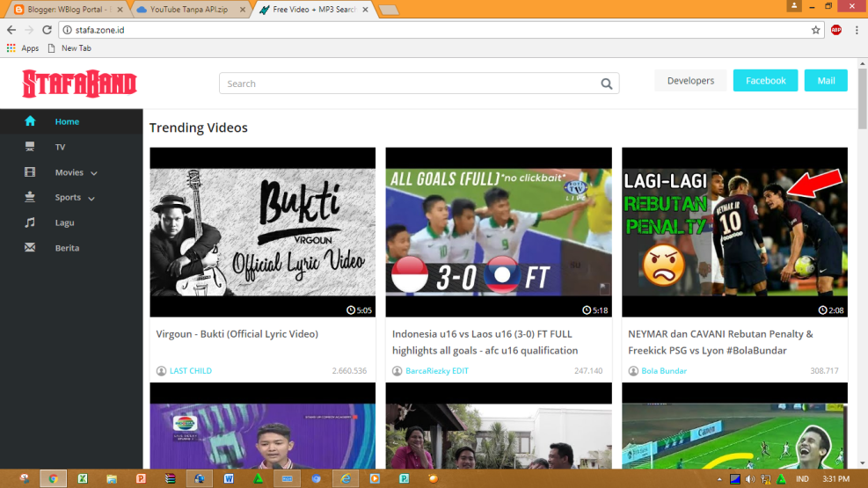Switch to YouTube Tanpa API.zip tab
This screenshot has width=868, height=488.
186,10
